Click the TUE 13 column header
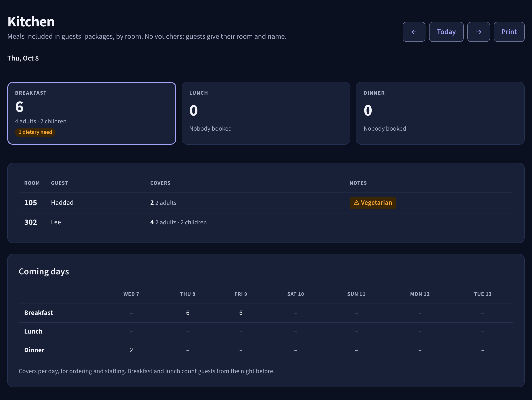532x400 pixels. tap(482, 294)
